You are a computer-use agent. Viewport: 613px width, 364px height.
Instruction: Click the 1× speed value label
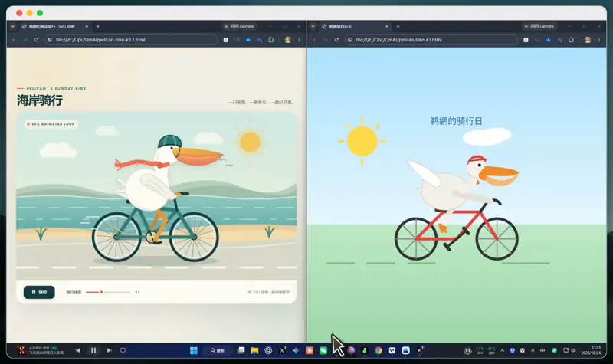click(x=137, y=293)
